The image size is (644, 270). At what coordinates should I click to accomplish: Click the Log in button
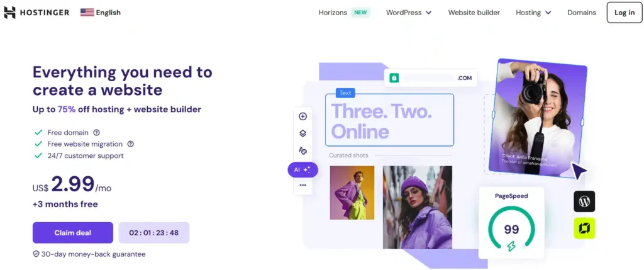click(x=625, y=13)
